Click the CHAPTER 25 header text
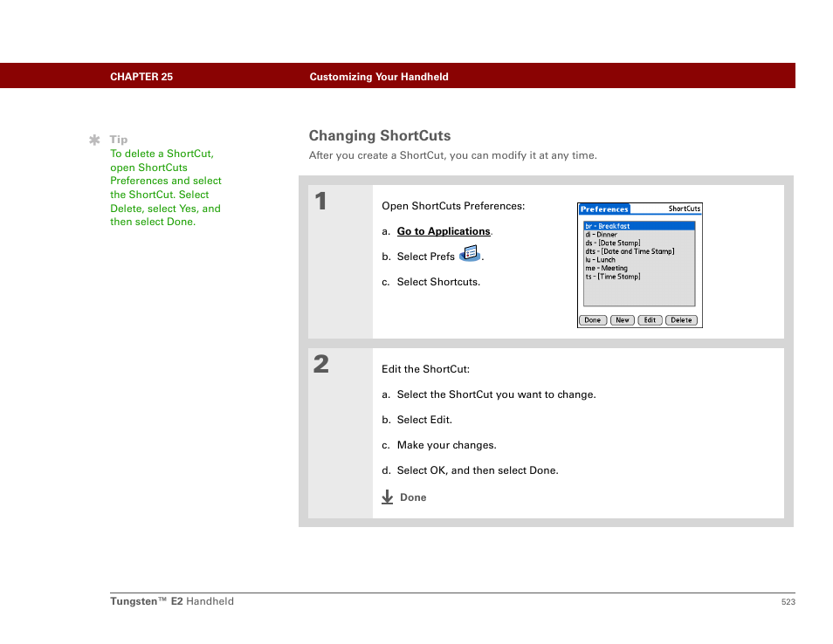Viewport: 833px width, 644px height. coord(141,77)
